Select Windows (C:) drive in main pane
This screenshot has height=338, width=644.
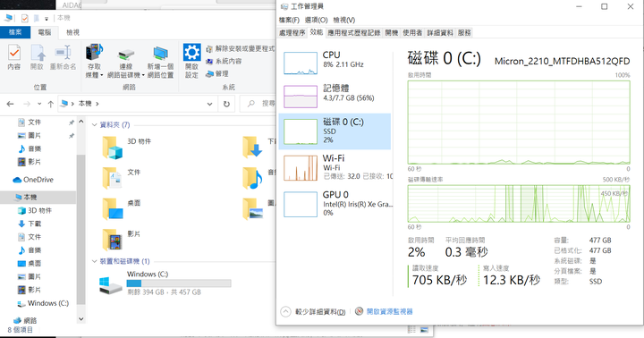[x=165, y=283]
